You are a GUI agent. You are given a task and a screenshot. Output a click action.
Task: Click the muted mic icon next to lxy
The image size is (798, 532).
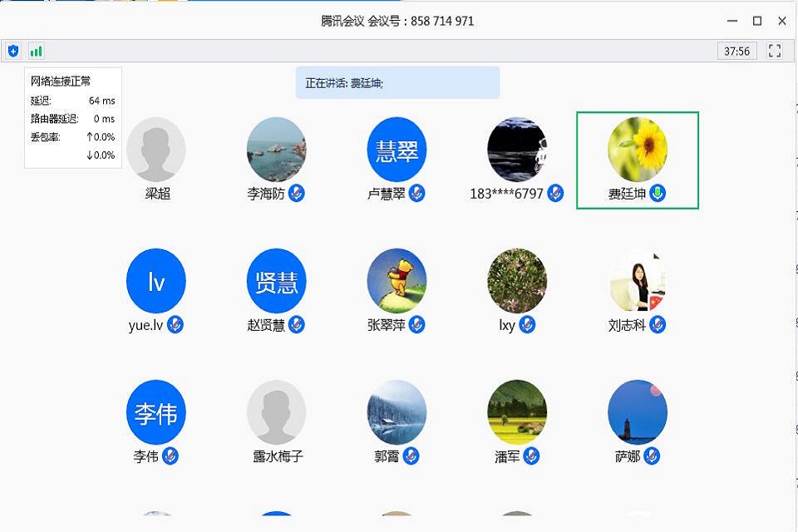(x=527, y=325)
